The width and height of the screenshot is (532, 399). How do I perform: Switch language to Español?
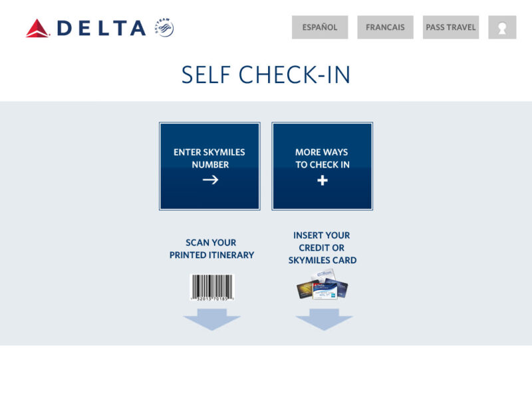pos(320,27)
